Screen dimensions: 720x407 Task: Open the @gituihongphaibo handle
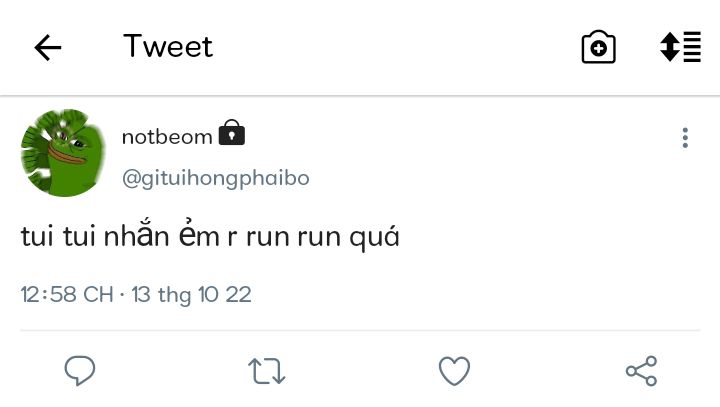(215, 178)
